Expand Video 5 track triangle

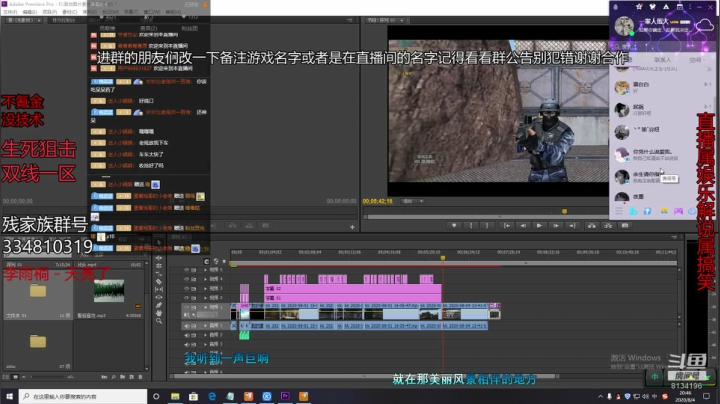point(206,270)
